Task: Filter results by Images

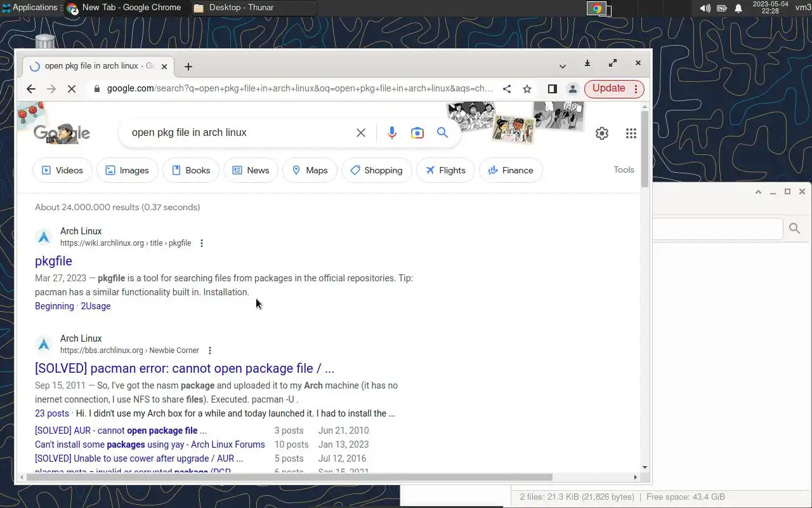Action: tap(127, 170)
